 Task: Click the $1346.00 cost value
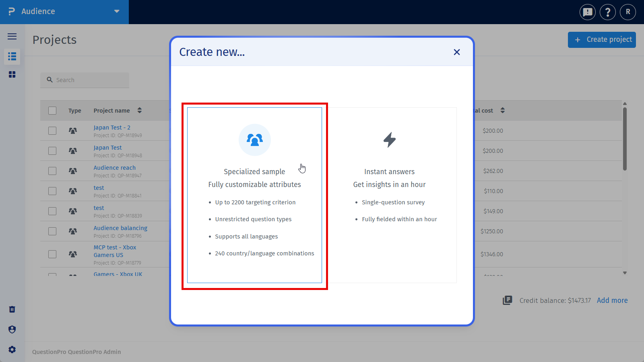click(x=492, y=254)
